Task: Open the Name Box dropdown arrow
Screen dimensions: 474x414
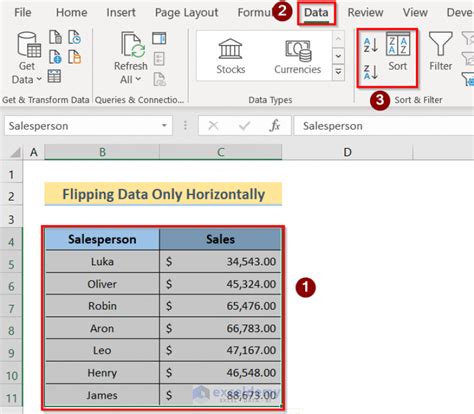Action: click(x=164, y=126)
